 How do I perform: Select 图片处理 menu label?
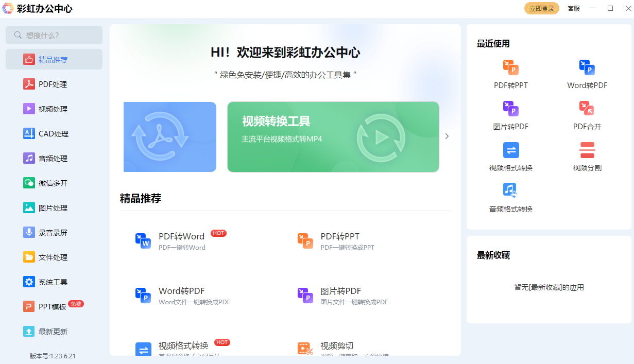point(53,208)
